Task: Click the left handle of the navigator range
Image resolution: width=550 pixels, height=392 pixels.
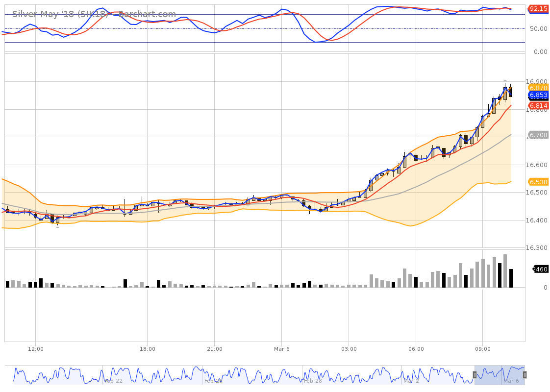Action: (x=475, y=375)
